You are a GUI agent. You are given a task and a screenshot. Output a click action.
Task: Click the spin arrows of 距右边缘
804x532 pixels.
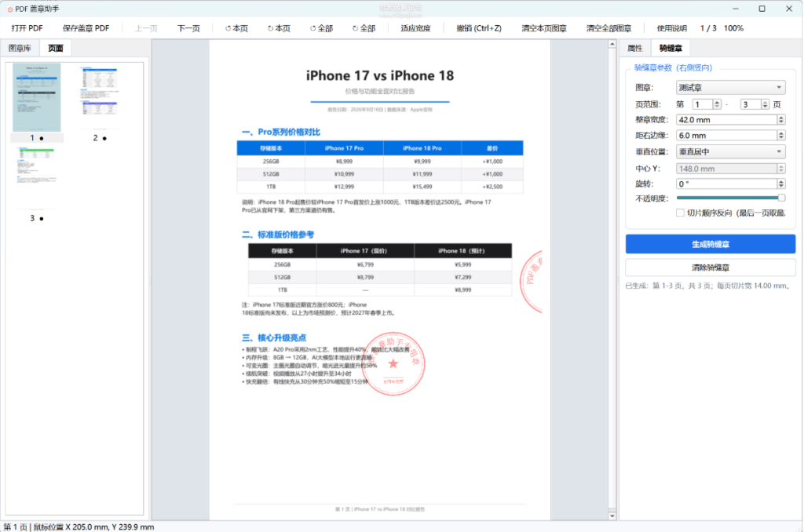(x=781, y=135)
